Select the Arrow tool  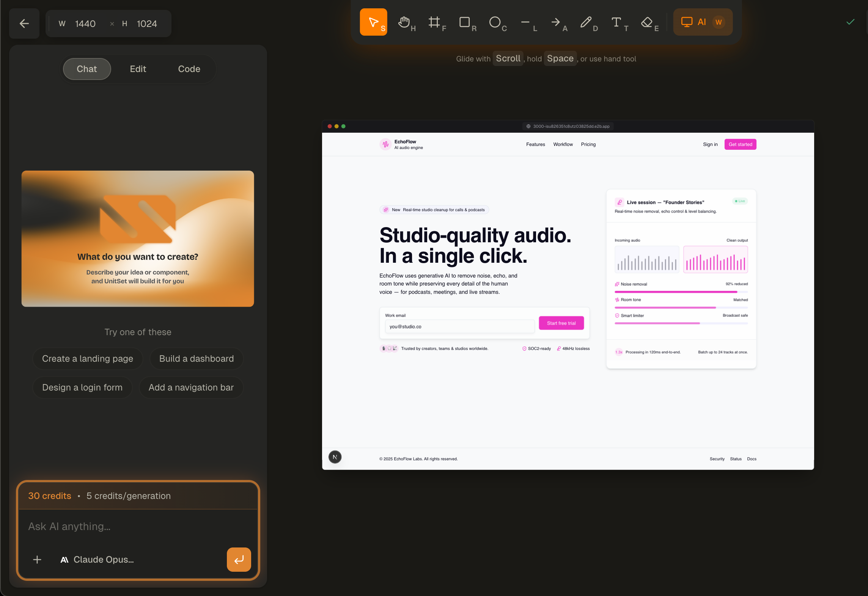(x=556, y=22)
